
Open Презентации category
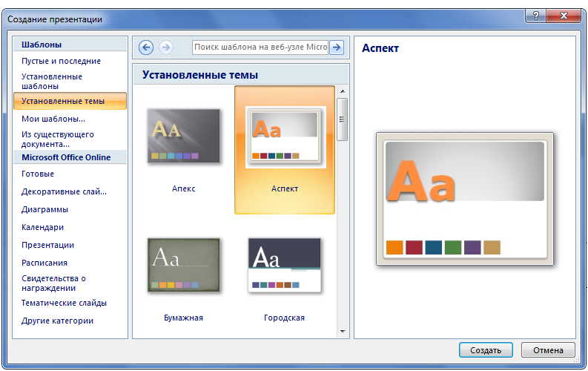(x=47, y=245)
